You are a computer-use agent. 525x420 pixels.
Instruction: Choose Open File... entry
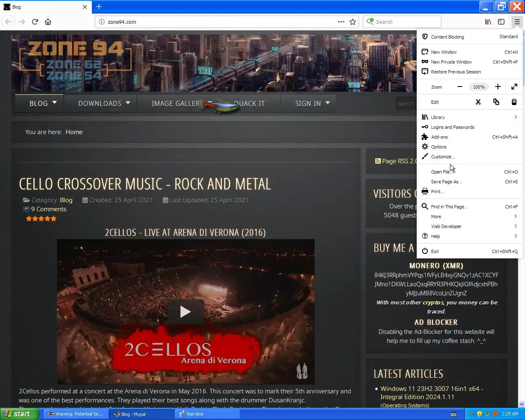[470, 172]
